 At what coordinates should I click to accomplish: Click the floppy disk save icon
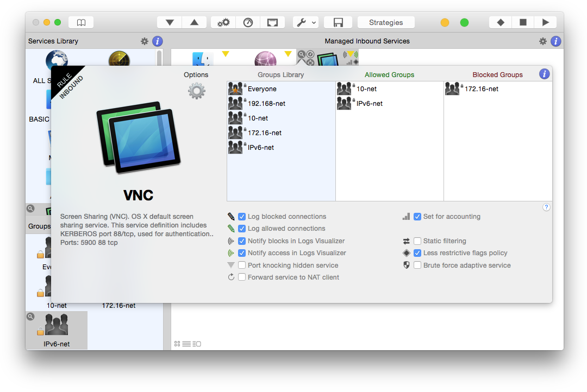(x=338, y=22)
